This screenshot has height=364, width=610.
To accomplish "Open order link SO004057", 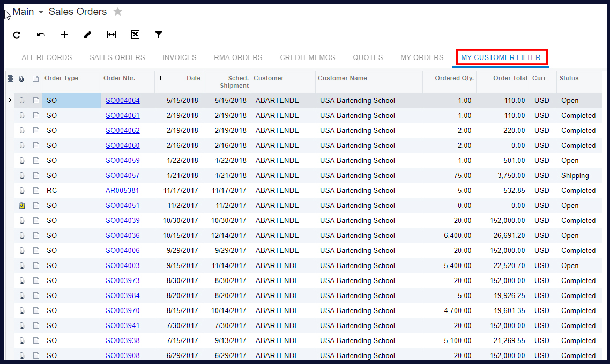I will tap(123, 175).
